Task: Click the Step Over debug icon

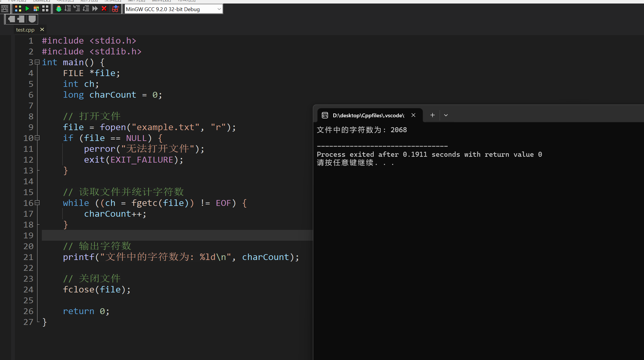Action: pos(68,8)
